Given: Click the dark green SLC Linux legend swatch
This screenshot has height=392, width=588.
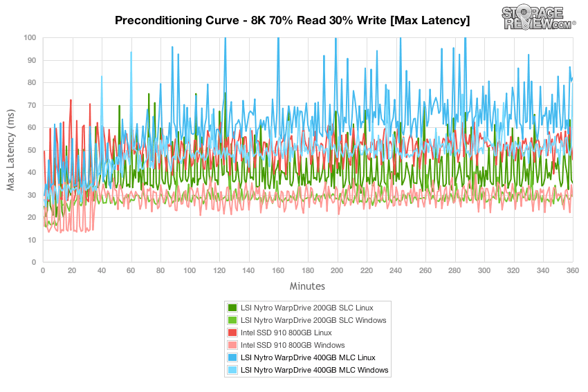Looking at the screenshot, I should click(x=232, y=308).
